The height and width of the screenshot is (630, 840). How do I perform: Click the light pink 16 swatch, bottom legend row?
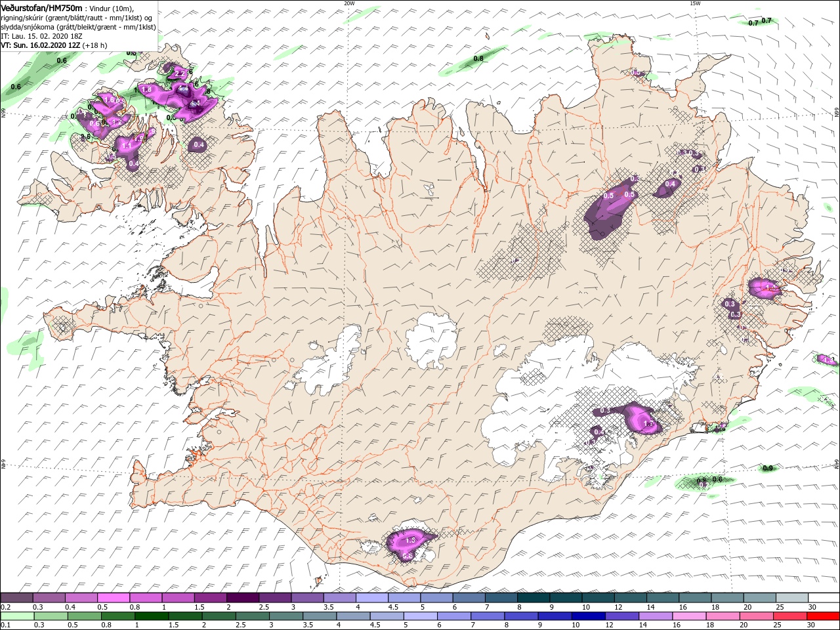click(689, 616)
